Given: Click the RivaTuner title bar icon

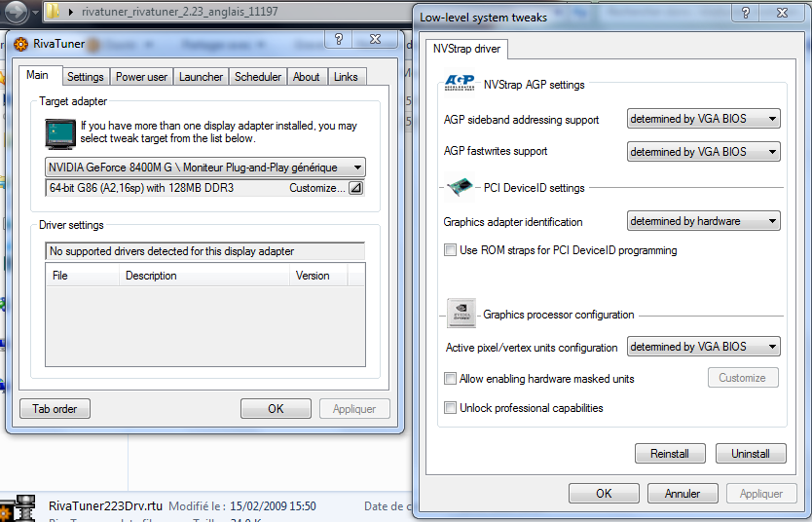Looking at the screenshot, I should point(21,43).
